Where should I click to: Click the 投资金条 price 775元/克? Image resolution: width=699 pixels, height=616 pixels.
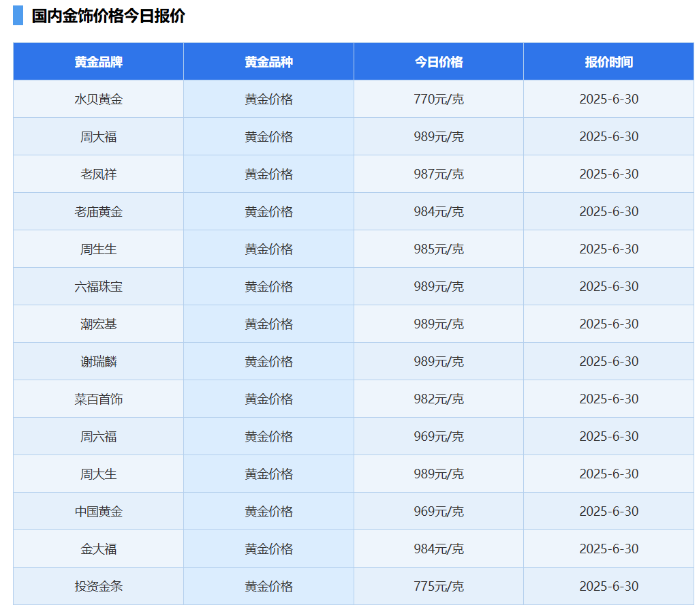click(438, 586)
